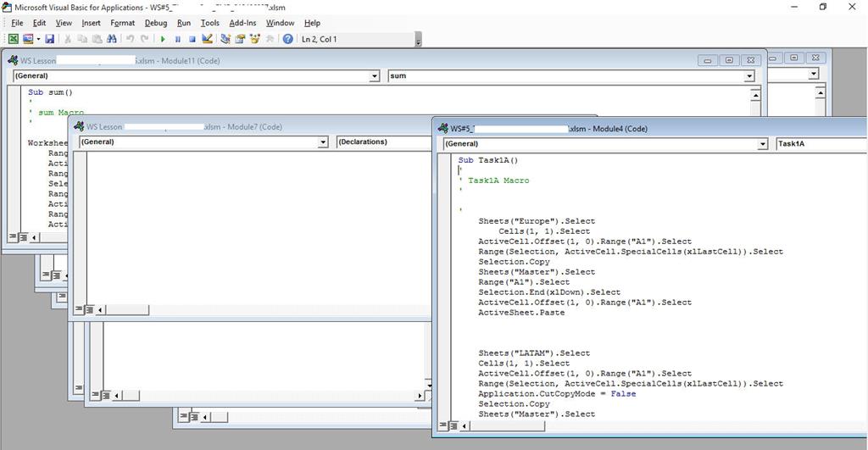Screen dimensions: 868x450
Task: Open the File menu
Action: [x=17, y=23]
